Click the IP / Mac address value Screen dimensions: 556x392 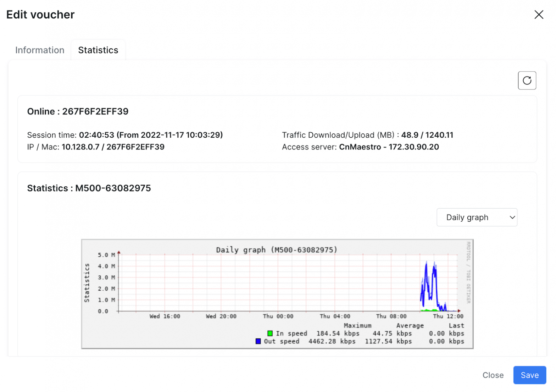click(113, 147)
